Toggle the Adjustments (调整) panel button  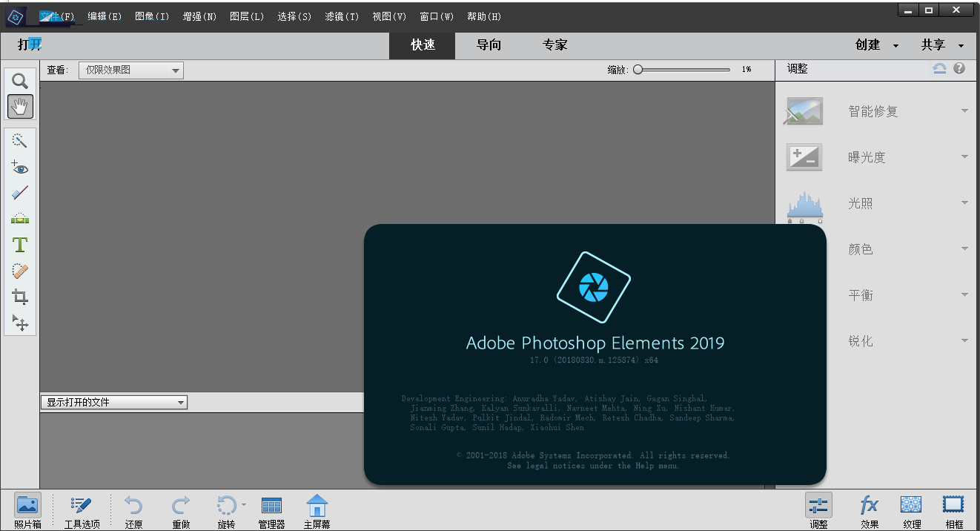818,512
